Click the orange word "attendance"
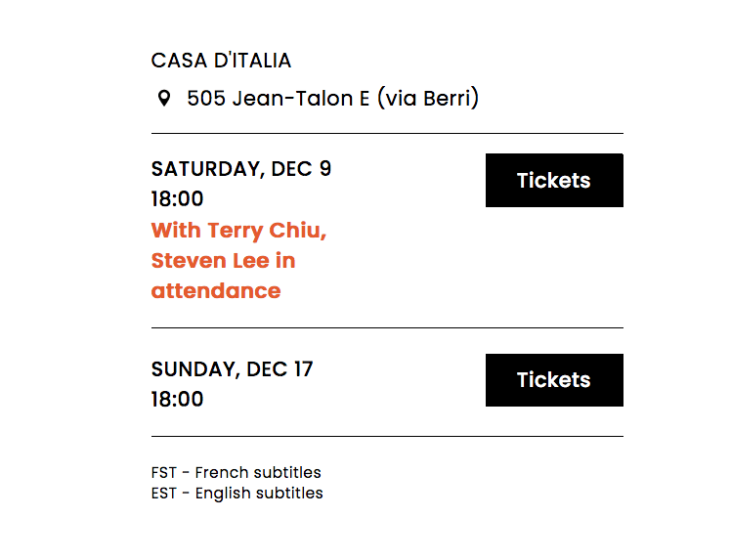The height and width of the screenshot is (560, 731). click(216, 291)
